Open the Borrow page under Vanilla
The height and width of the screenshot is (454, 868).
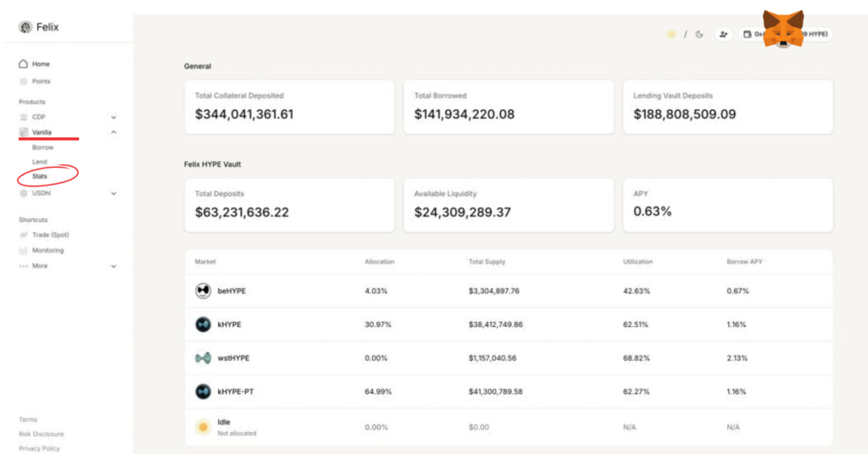pyautogui.click(x=42, y=147)
